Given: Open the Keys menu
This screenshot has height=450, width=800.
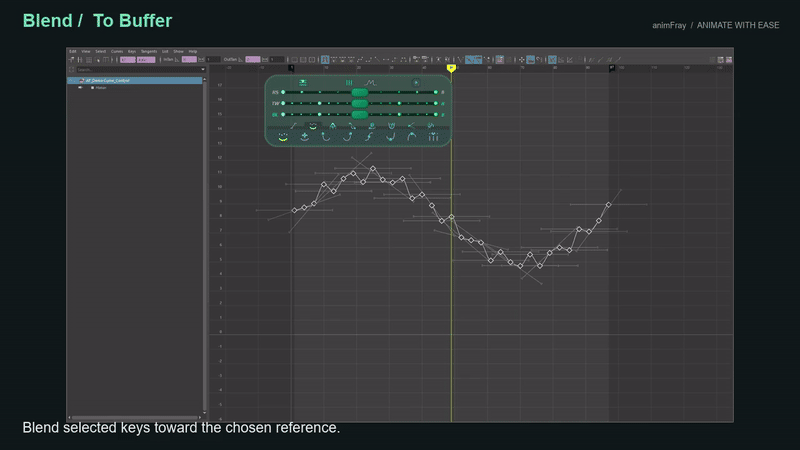Looking at the screenshot, I should pos(132,52).
